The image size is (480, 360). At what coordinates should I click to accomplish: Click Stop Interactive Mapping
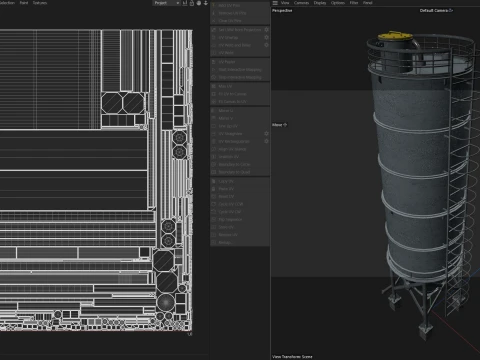(240, 77)
